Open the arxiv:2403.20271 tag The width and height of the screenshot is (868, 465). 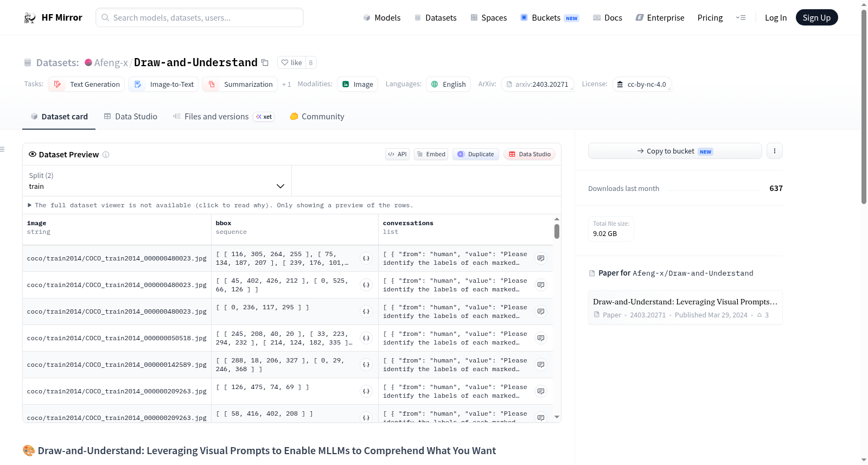[x=538, y=84]
